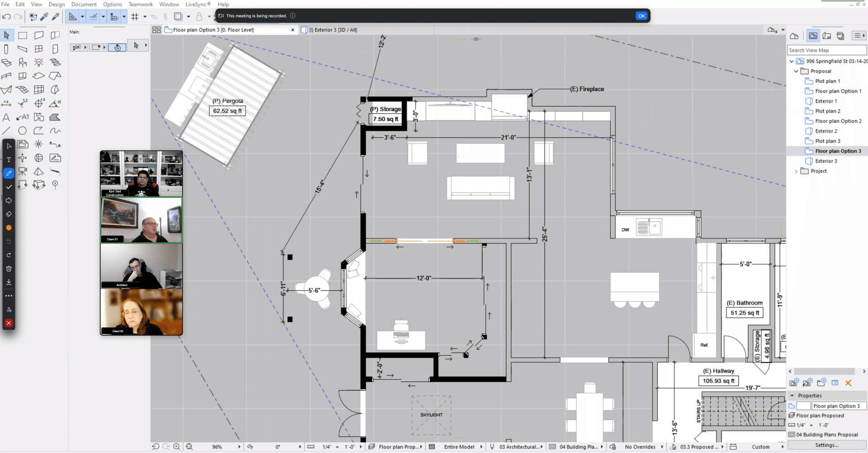This screenshot has height=453, width=868.
Task: Toggle the grid snap icon
Action: pos(135,17)
